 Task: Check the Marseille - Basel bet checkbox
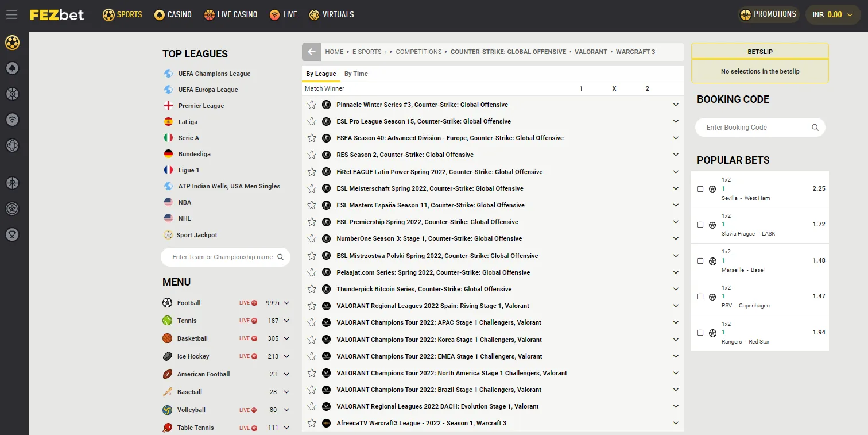700,261
